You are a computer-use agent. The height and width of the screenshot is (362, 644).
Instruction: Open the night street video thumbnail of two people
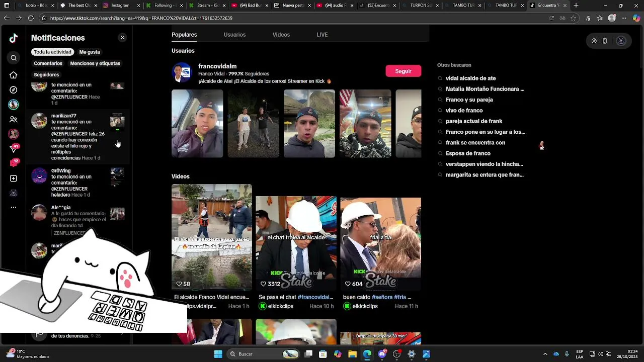pos(253,124)
